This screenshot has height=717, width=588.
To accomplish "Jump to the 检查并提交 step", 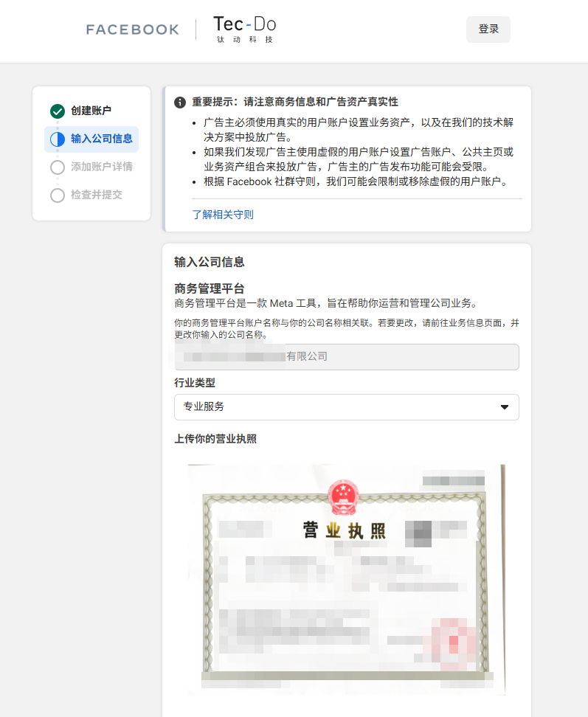I will coord(96,195).
